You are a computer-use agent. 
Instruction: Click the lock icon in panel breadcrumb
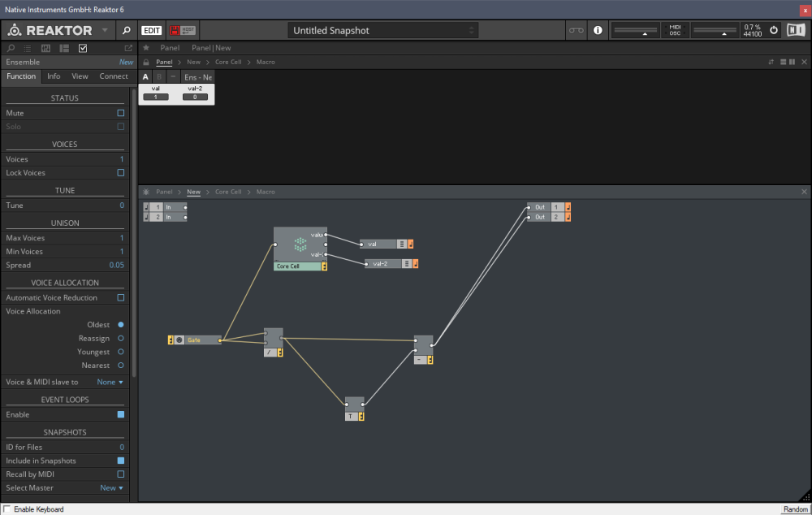point(146,63)
